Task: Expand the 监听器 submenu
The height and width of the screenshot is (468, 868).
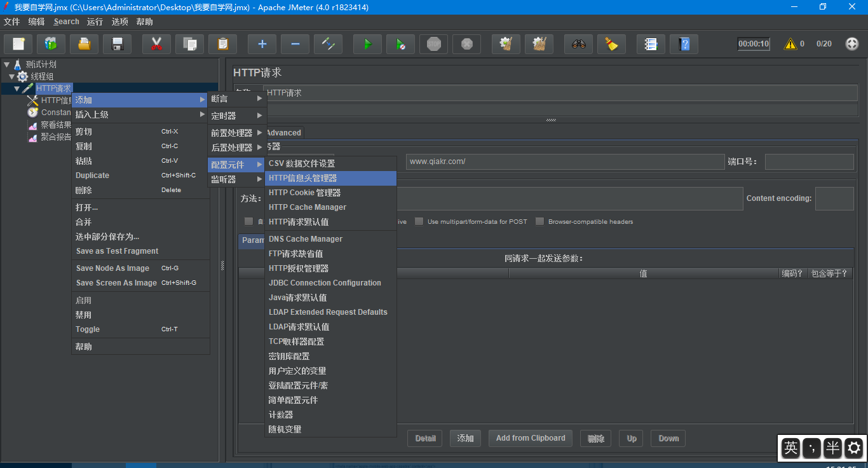Action: [x=237, y=179]
